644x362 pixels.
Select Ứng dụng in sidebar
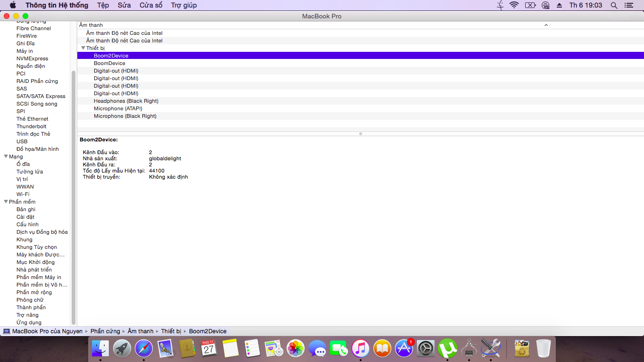(x=29, y=322)
